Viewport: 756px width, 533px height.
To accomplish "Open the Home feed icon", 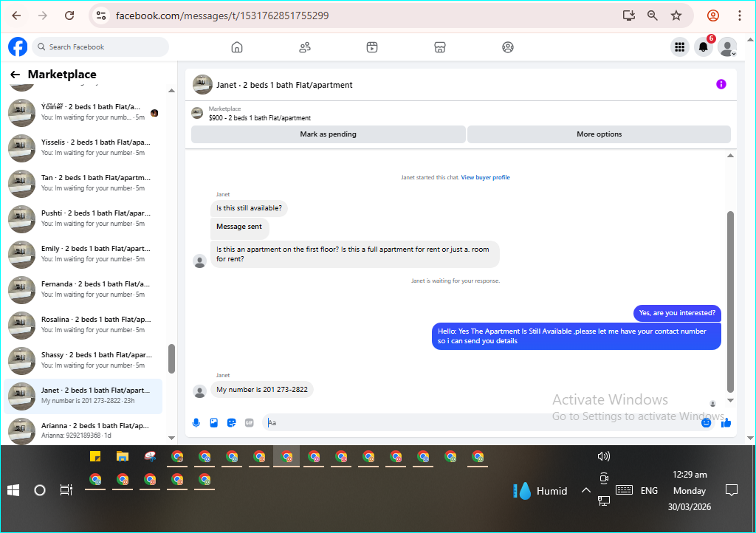I will point(237,47).
